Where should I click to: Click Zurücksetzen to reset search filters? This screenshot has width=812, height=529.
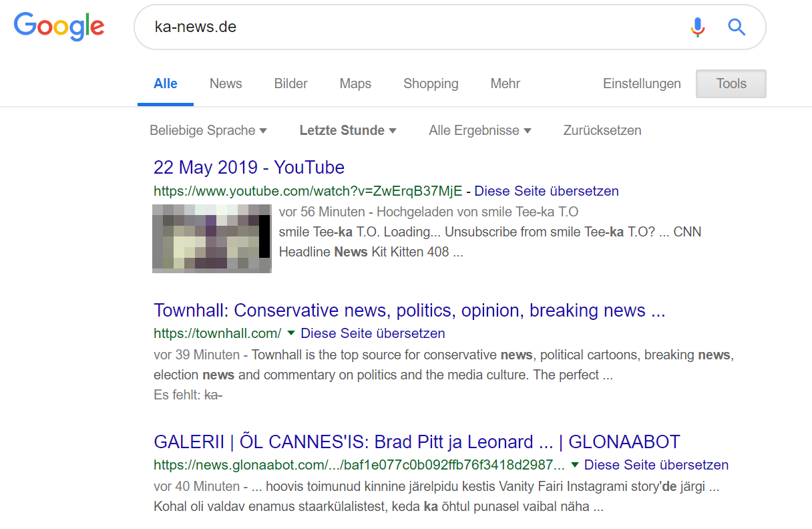602,130
